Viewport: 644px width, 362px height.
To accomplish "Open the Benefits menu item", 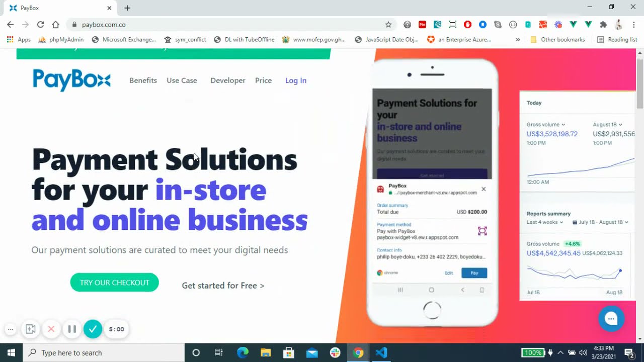I will (143, 80).
